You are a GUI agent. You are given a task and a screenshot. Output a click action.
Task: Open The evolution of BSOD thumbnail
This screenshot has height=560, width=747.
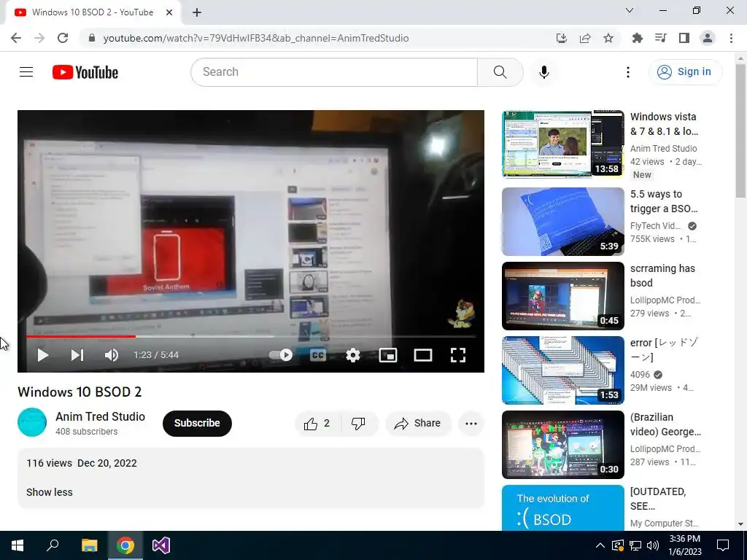(x=562, y=507)
